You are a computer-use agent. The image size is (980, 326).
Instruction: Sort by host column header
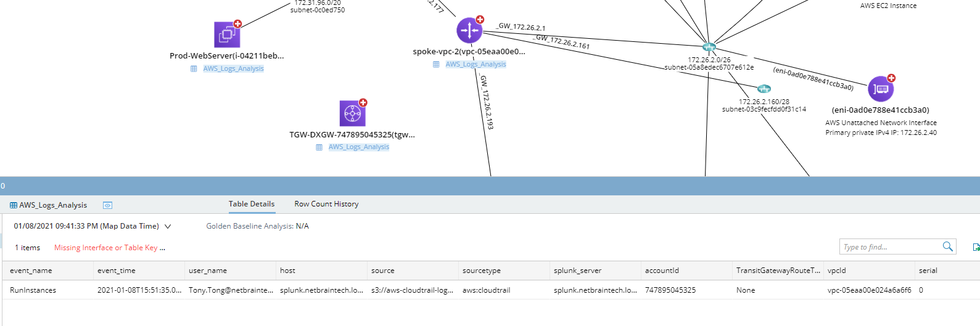coord(322,271)
